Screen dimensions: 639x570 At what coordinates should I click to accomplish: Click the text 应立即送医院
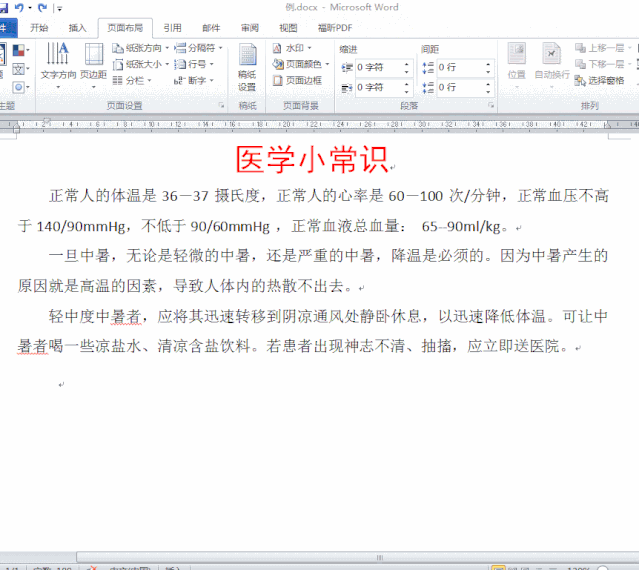513,346
